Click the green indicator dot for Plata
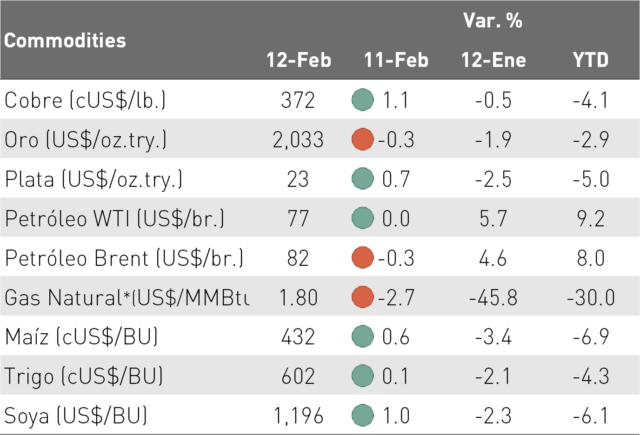The width and height of the screenshot is (640, 435). pos(362,179)
